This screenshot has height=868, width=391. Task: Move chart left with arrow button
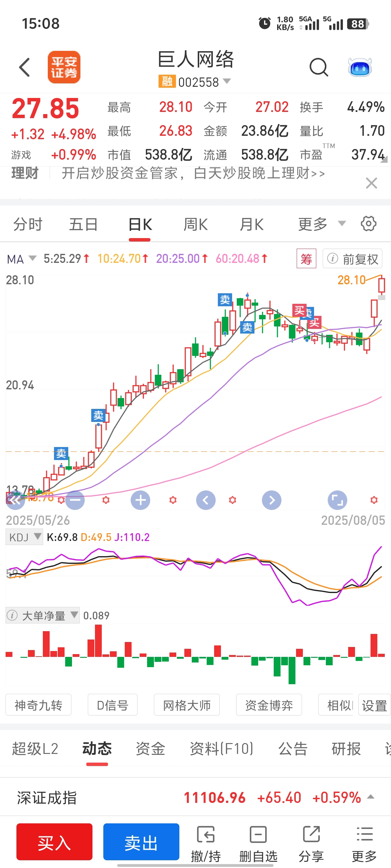pyautogui.click(x=206, y=500)
